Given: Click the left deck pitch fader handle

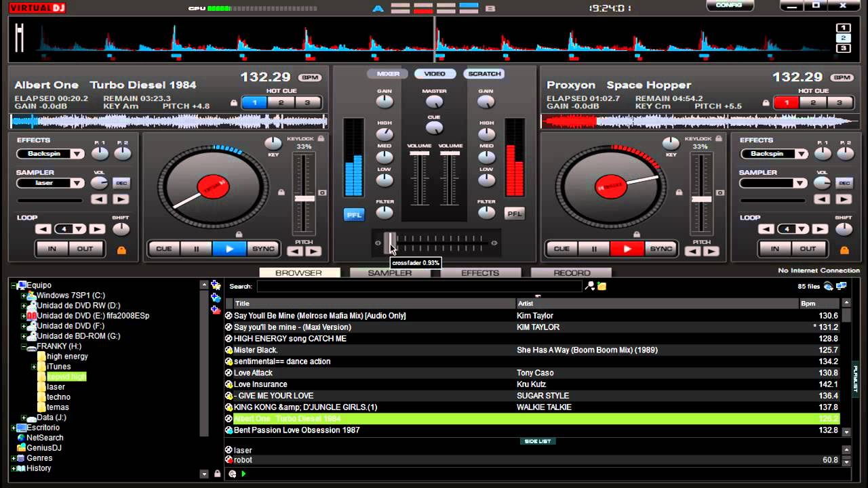Looking at the screenshot, I should (304, 199).
